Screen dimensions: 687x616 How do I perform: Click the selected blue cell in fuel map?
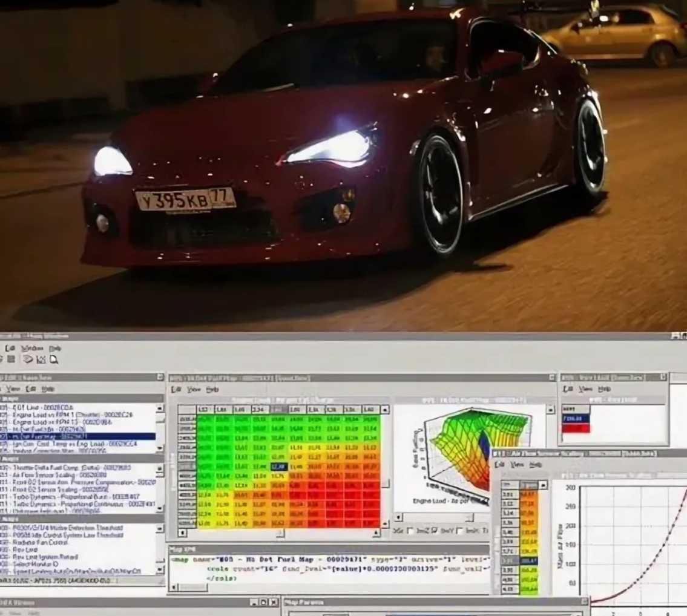click(279, 467)
